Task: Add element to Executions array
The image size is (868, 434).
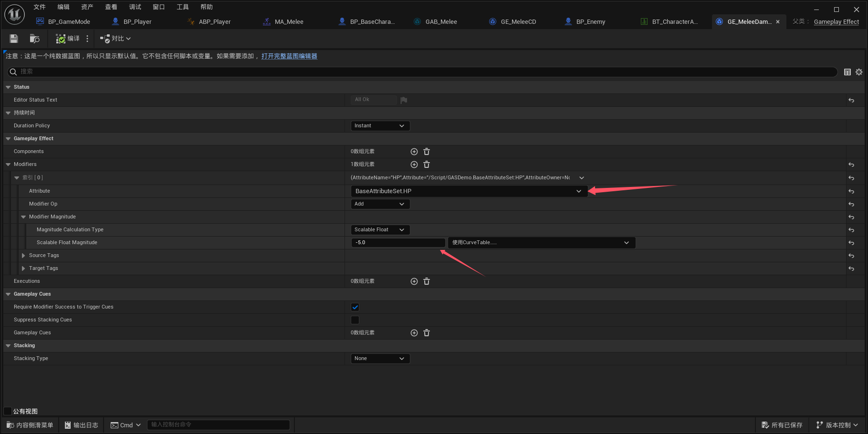Action: (414, 281)
